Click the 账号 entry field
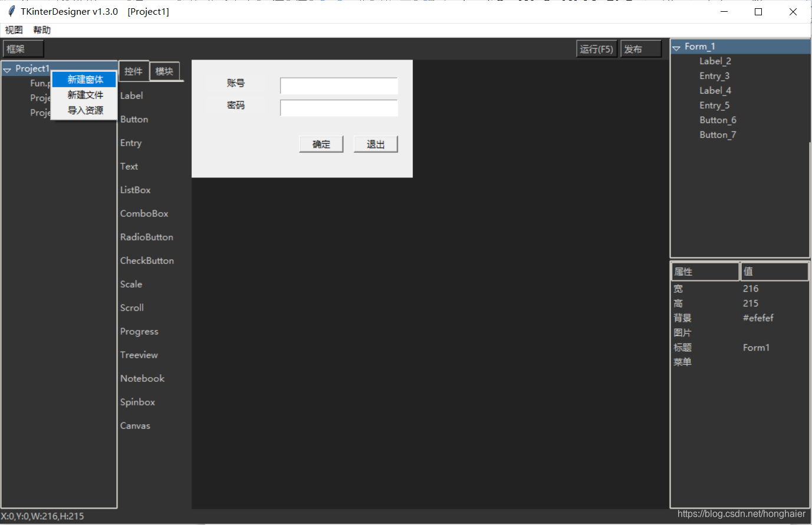Screen dimensions: 812x525 (x=339, y=86)
